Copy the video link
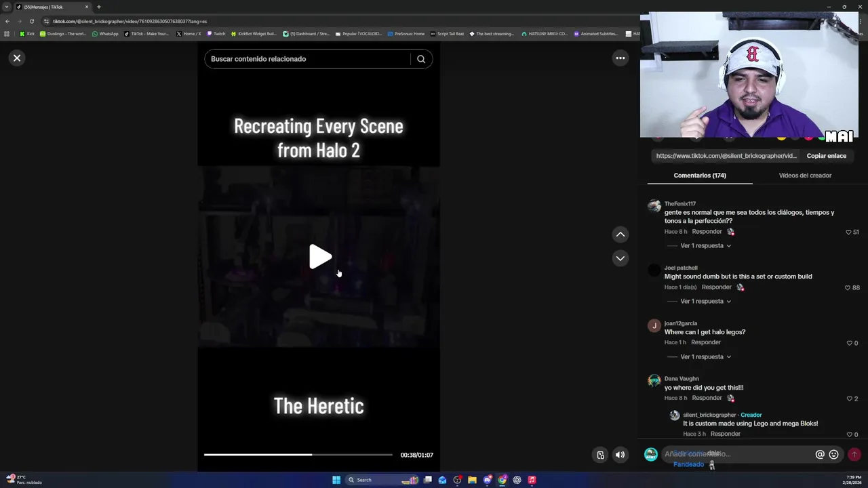This screenshot has height=488, width=868. pyautogui.click(x=826, y=156)
